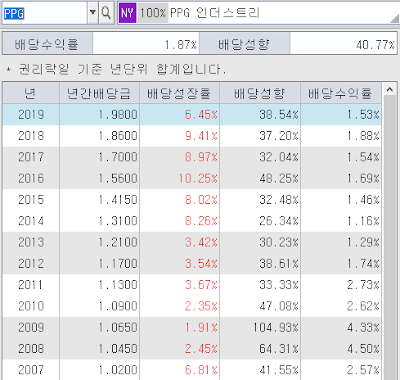The width and height of the screenshot is (400, 380).
Task: Click the 100% margin badge
Action: 153,13
